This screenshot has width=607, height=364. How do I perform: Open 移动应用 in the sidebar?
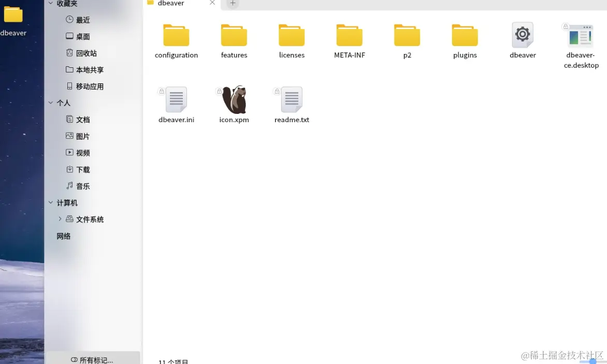[84, 86]
